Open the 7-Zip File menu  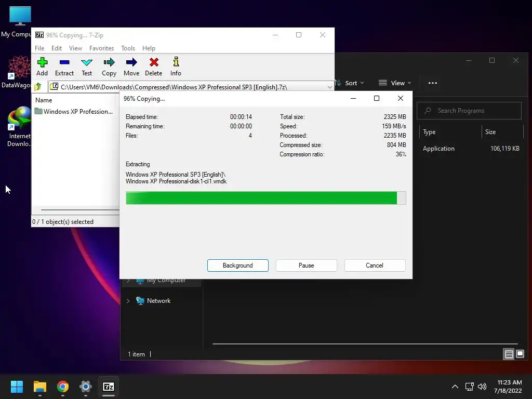coord(39,48)
